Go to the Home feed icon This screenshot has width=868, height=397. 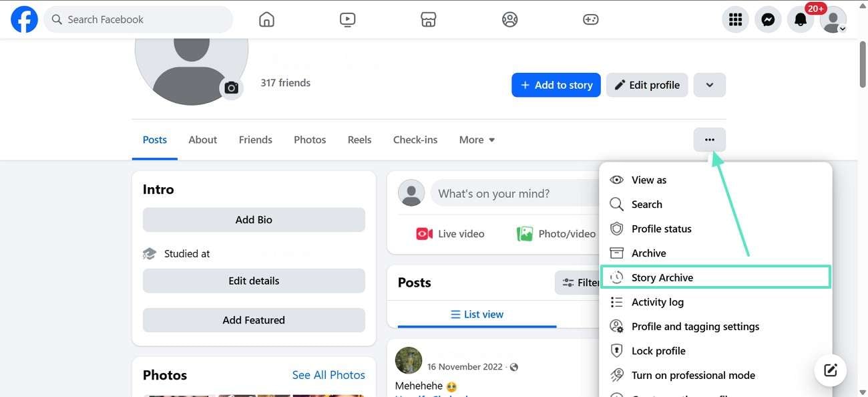pyautogui.click(x=266, y=19)
